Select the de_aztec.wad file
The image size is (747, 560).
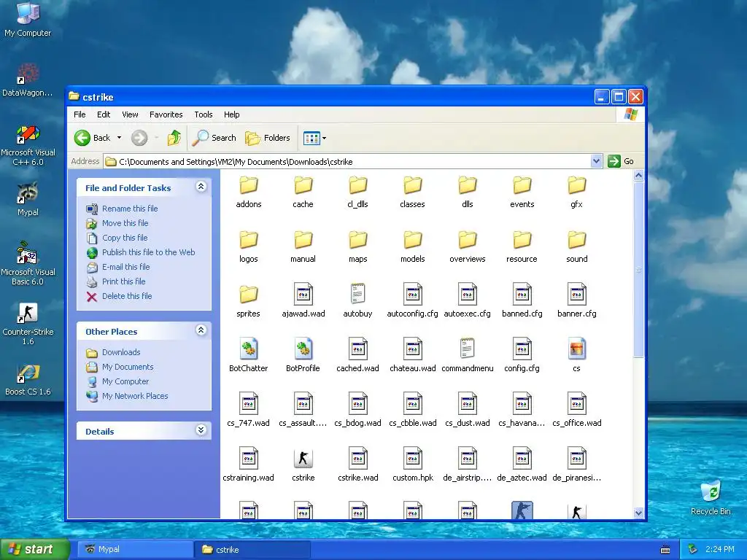click(522, 465)
